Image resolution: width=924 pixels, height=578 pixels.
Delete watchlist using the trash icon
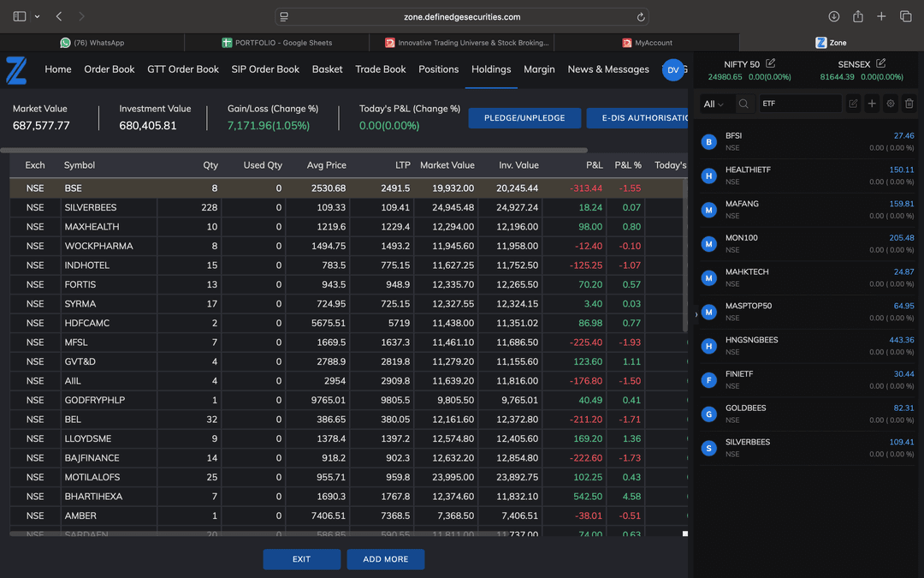[909, 104]
